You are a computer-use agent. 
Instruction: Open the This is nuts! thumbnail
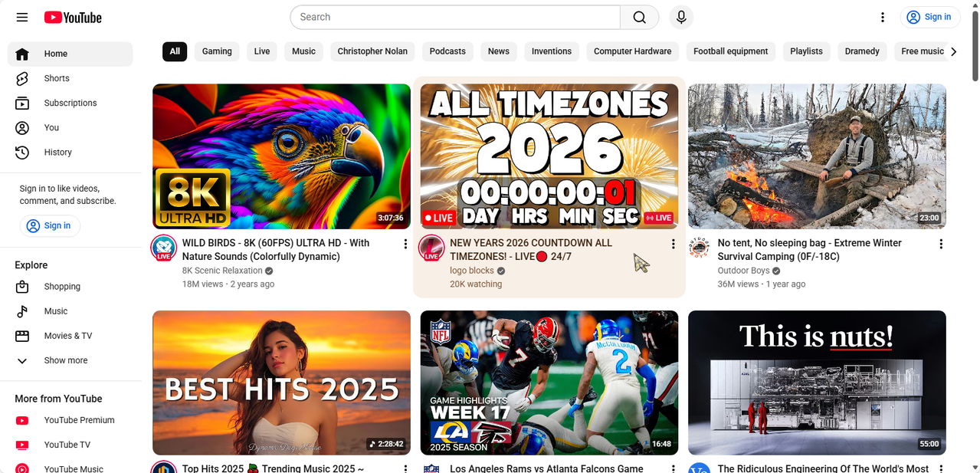pos(817,383)
